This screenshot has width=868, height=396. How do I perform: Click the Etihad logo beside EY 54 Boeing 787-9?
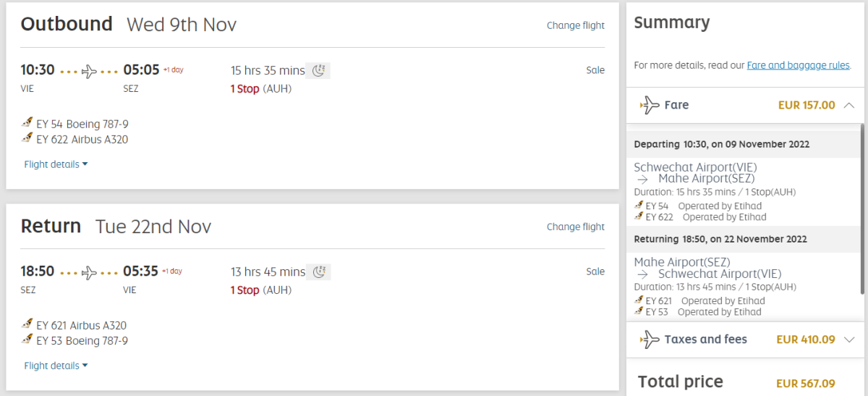27,123
